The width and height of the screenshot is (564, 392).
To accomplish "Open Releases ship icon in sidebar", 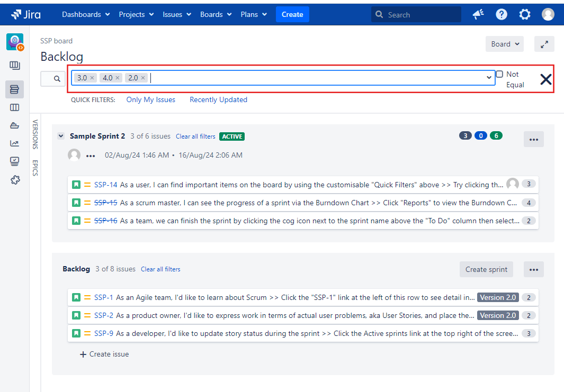I will click(14, 125).
